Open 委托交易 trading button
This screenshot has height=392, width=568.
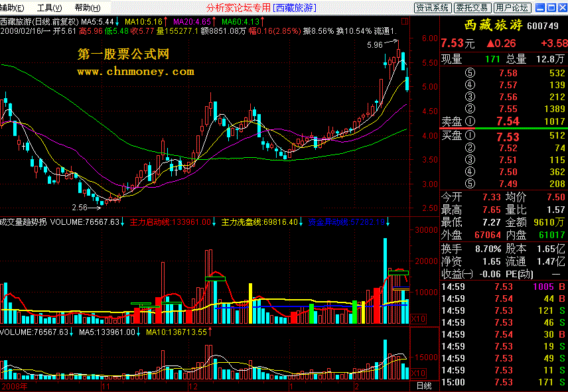point(472,7)
